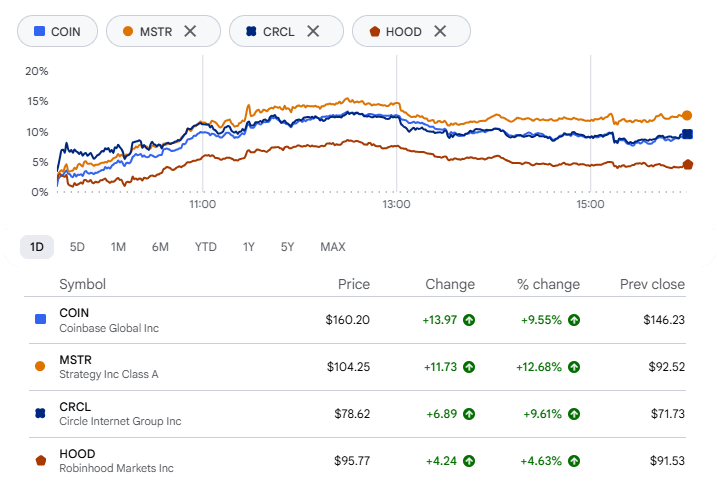Click the MSTR chip label

[156, 32]
